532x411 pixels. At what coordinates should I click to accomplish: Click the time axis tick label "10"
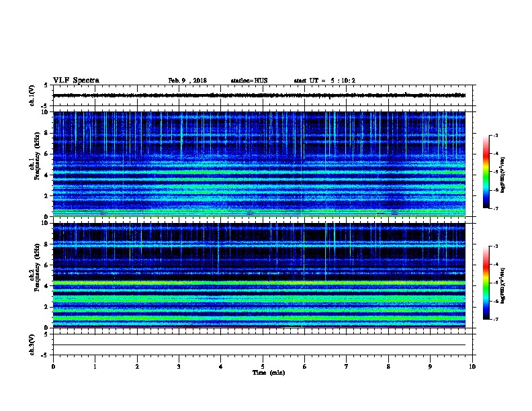pyautogui.click(x=472, y=366)
